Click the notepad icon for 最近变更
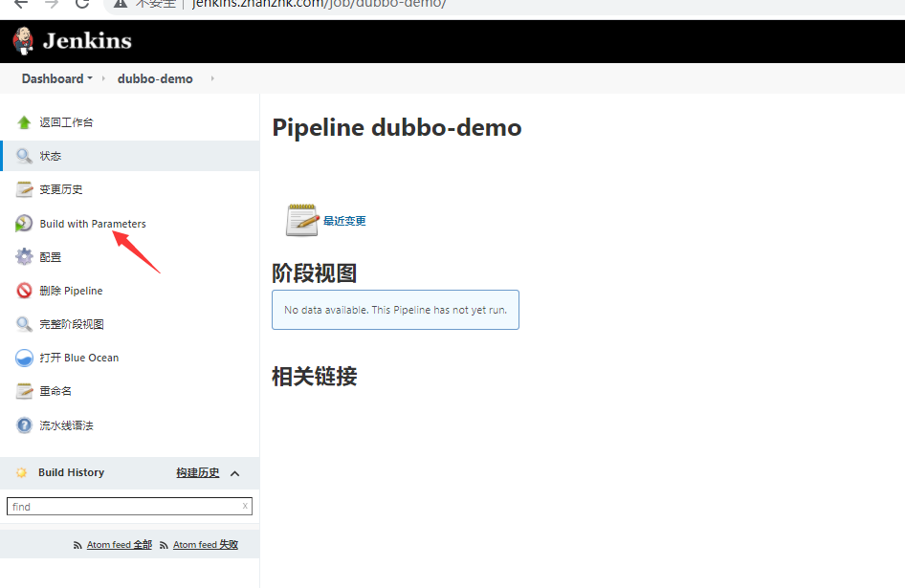 tap(302, 220)
